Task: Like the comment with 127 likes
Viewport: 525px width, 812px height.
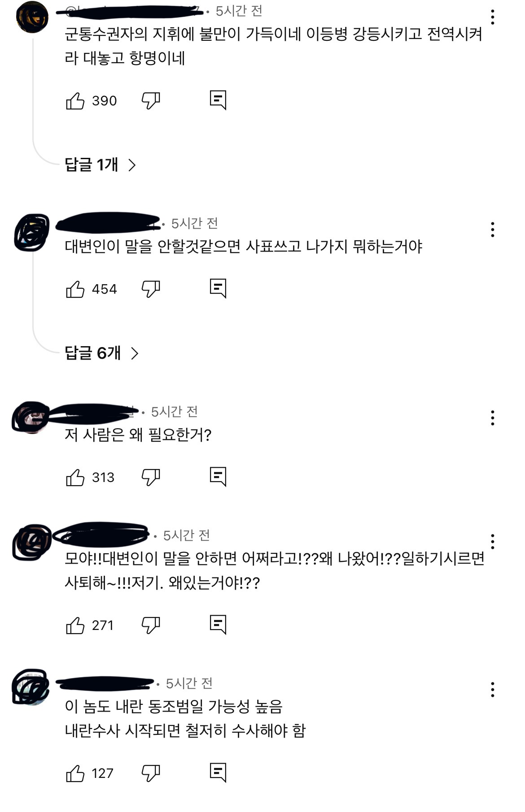Action: tap(75, 773)
